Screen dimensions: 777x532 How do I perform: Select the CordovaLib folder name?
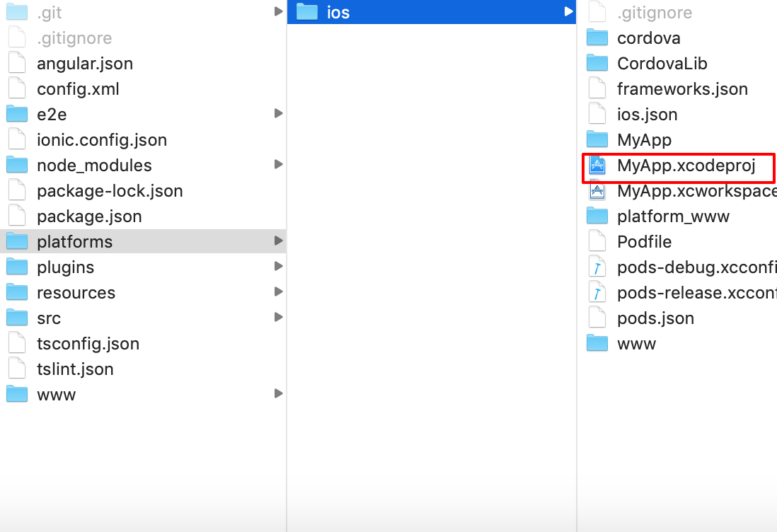click(662, 64)
